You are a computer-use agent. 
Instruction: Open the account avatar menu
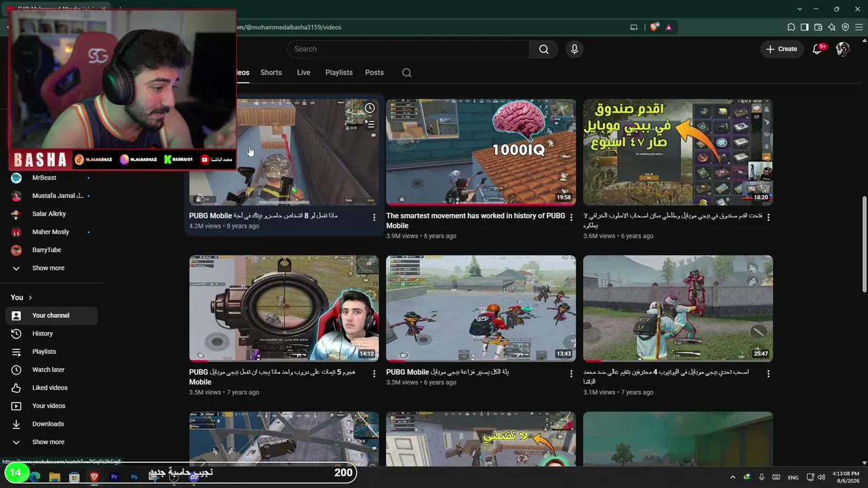(843, 49)
